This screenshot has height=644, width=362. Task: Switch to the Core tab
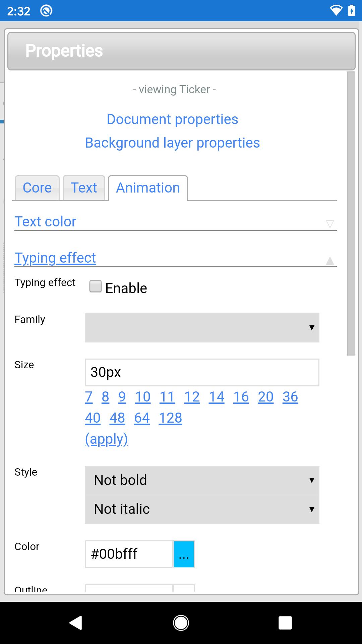37,188
